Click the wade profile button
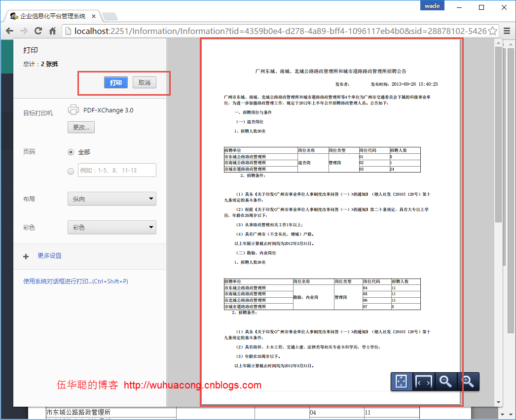516x420 pixels. pos(432,5)
